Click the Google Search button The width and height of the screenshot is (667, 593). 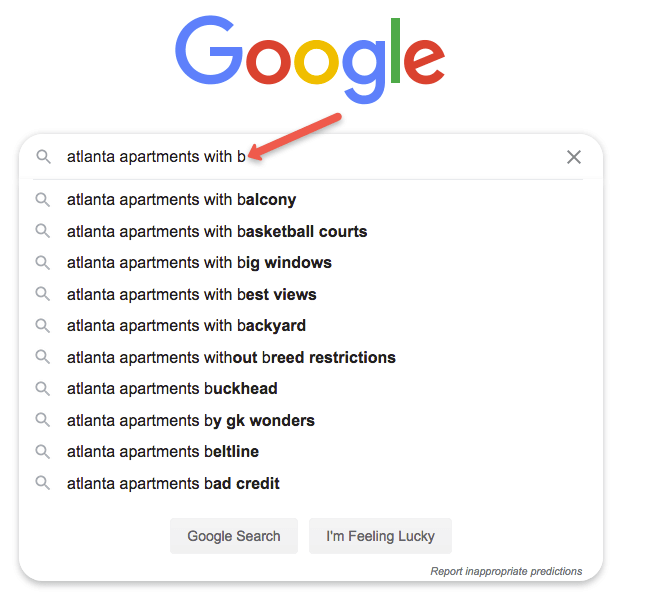(x=234, y=536)
